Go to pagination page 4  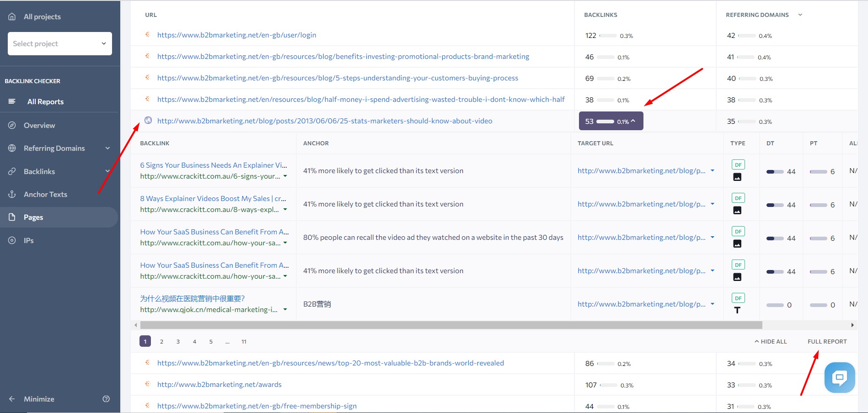[194, 341]
